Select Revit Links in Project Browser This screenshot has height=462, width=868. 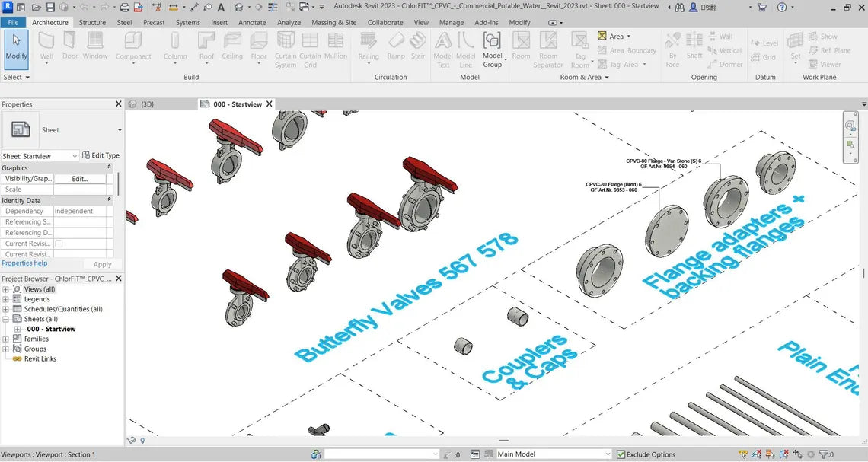[x=40, y=359]
